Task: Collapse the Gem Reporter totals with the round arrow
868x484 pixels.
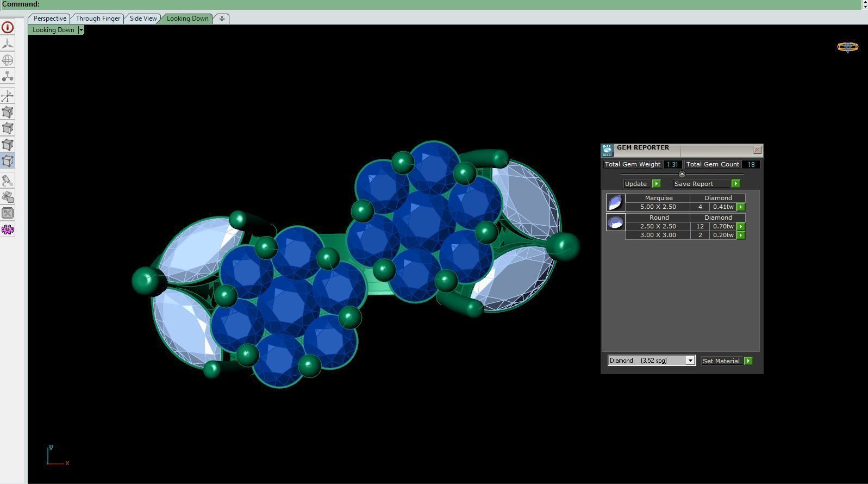Action: (x=682, y=174)
